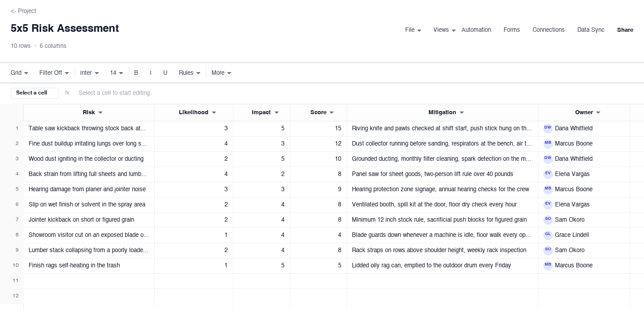
Task: Select empty row 11 header
Action: (12, 281)
